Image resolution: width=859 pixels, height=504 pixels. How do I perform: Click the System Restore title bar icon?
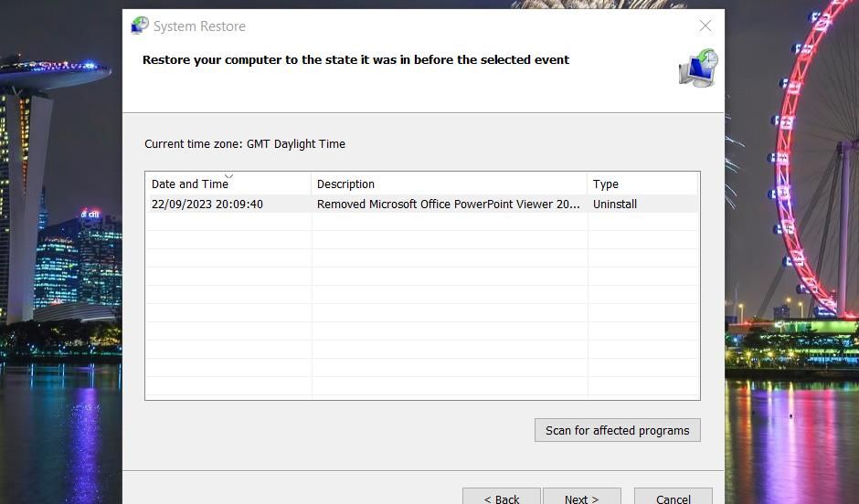coord(140,26)
